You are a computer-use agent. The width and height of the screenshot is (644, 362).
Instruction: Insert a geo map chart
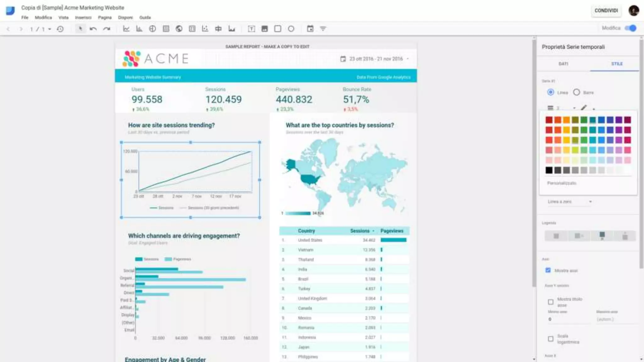click(x=179, y=29)
